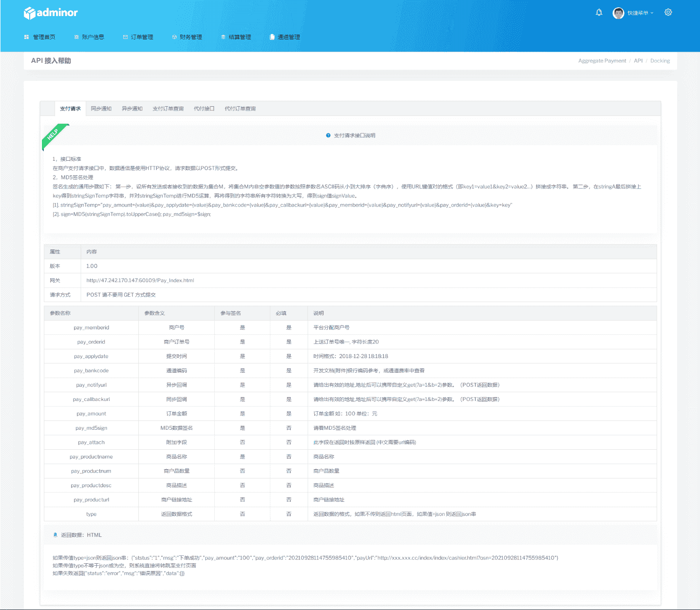Open the 代付接口 tab
This screenshot has width=700, height=610.
pos(204,109)
